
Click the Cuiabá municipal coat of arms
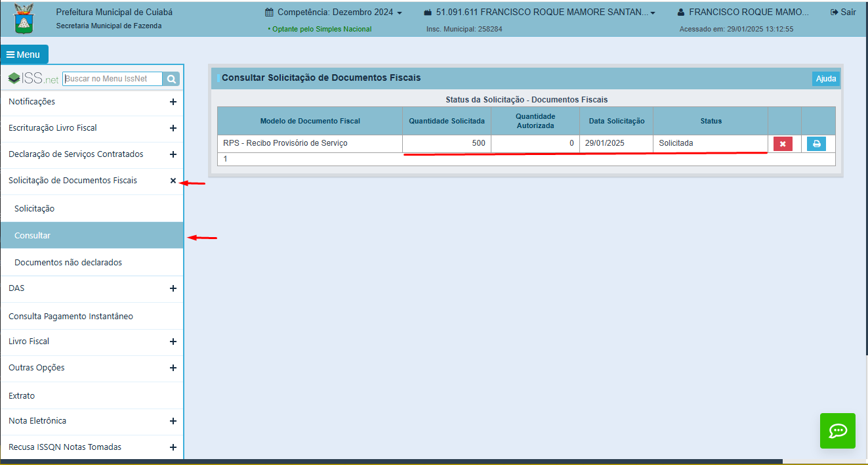tap(26, 18)
